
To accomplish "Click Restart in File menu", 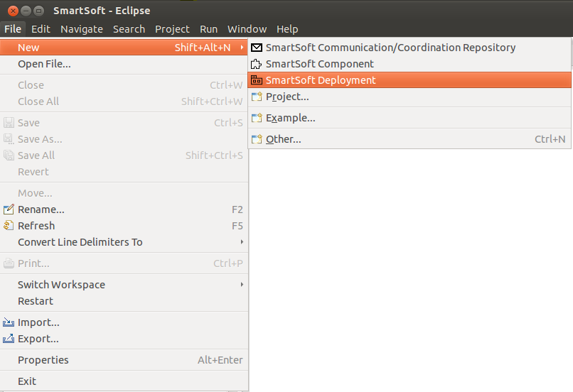I will pyautogui.click(x=124, y=301).
